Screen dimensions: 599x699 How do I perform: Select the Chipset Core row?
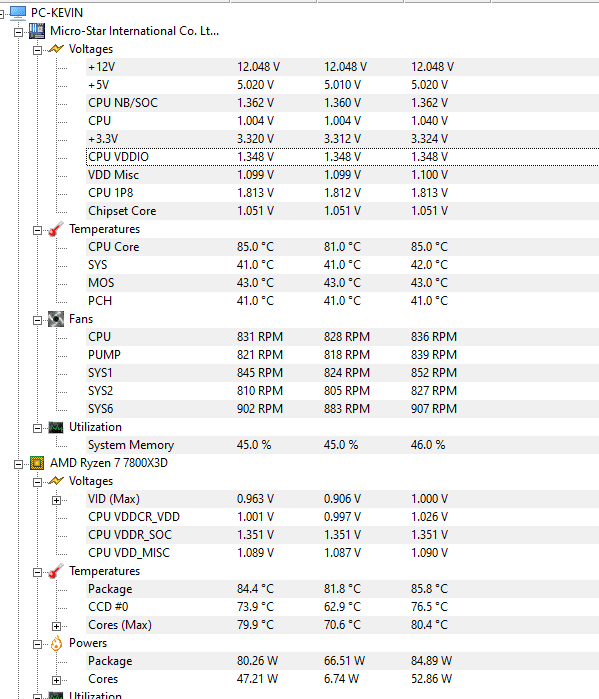[342, 211]
